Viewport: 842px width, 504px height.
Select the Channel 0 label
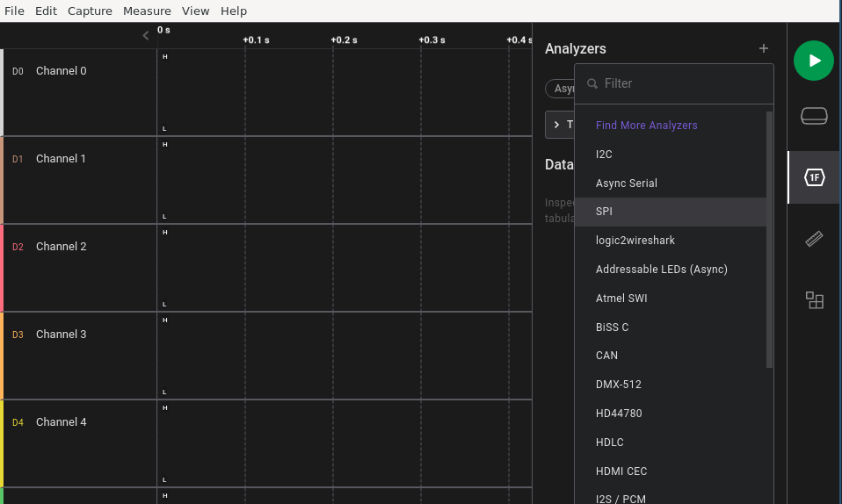pyautogui.click(x=61, y=71)
